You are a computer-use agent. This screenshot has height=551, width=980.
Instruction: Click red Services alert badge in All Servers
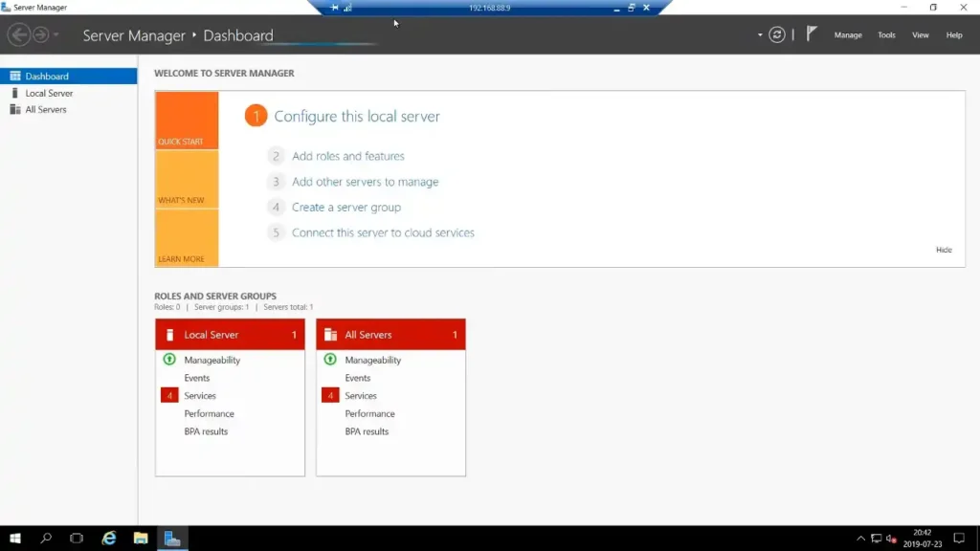click(330, 395)
